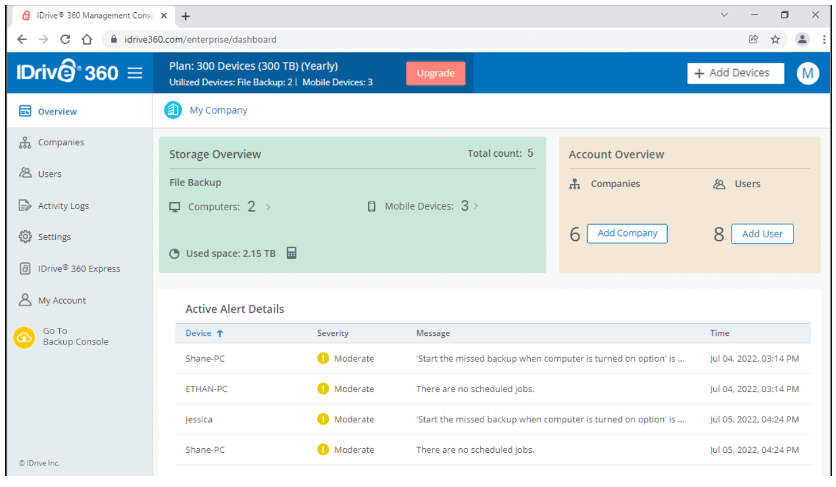
Task: Open the browser three-dot menu
Action: tap(824, 39)
